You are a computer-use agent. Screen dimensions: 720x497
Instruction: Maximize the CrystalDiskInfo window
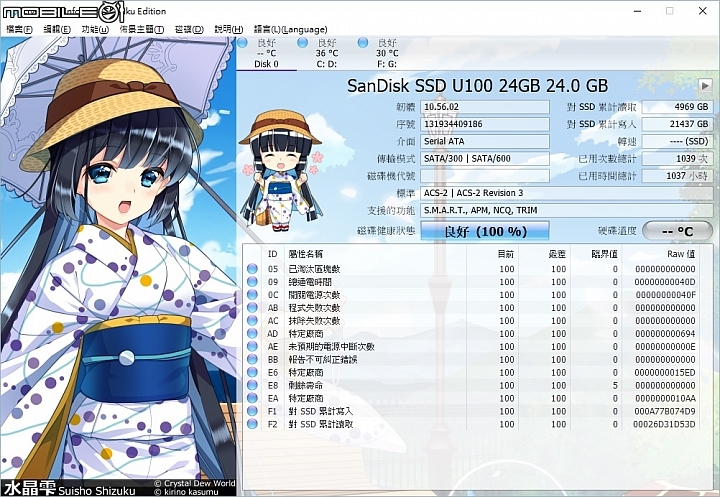coord(669,11)
